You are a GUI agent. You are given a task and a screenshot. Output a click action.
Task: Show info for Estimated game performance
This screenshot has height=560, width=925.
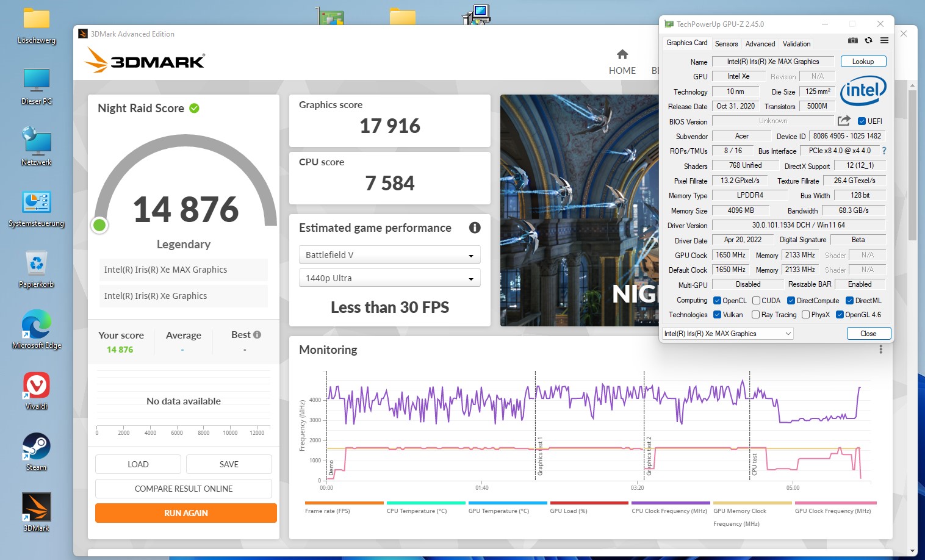[475, 228]
